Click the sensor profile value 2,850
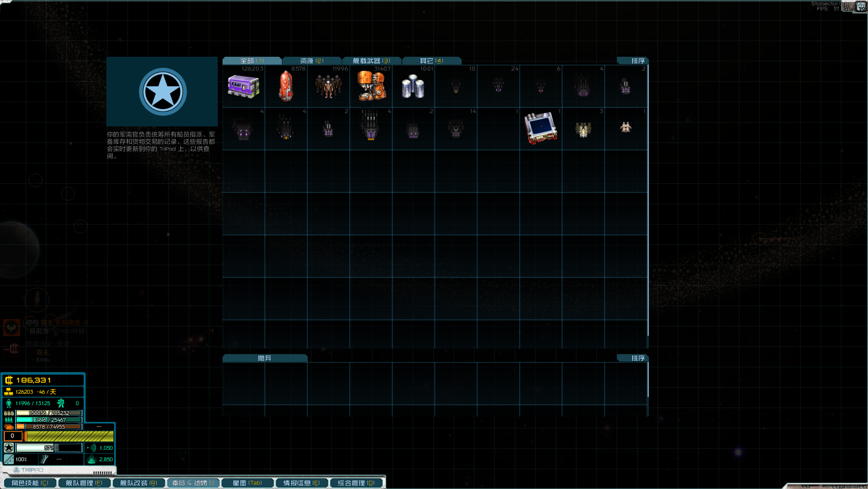The width and height of the screenshot is (868, 489). click(x=106, y=459)
